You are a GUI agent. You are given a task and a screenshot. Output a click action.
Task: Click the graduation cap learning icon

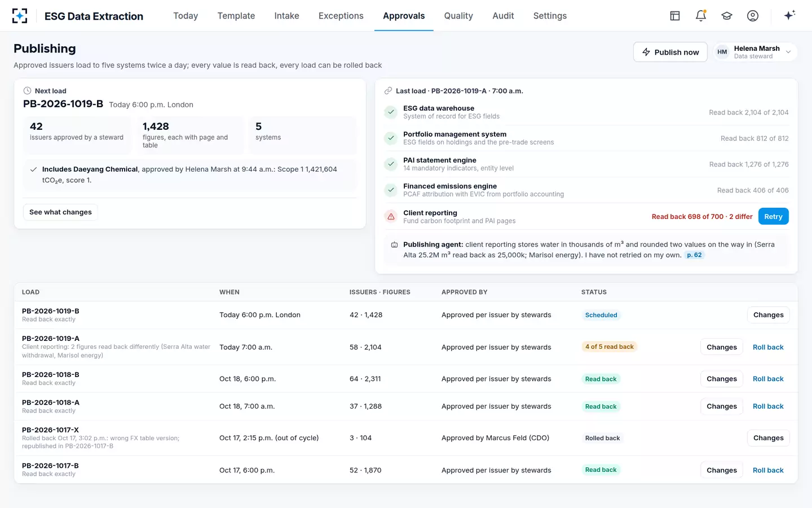pos(727,16)
